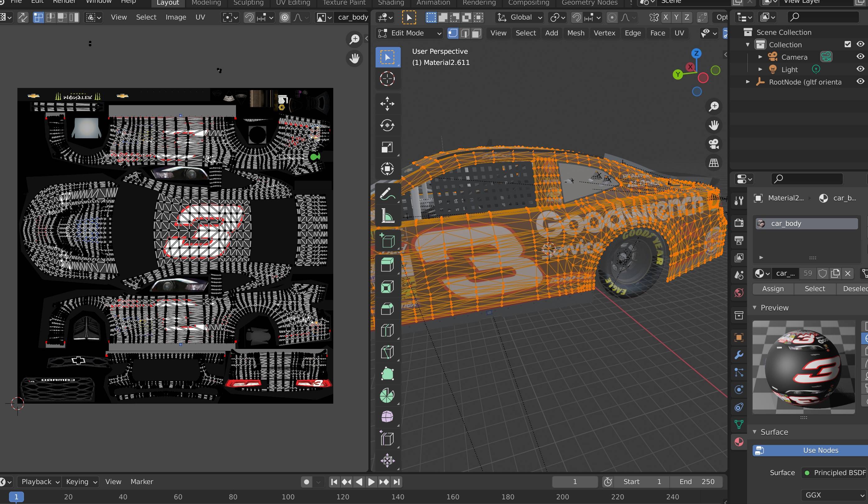
Task: Unlink the car_body material with X
Action: coord(848,273)
